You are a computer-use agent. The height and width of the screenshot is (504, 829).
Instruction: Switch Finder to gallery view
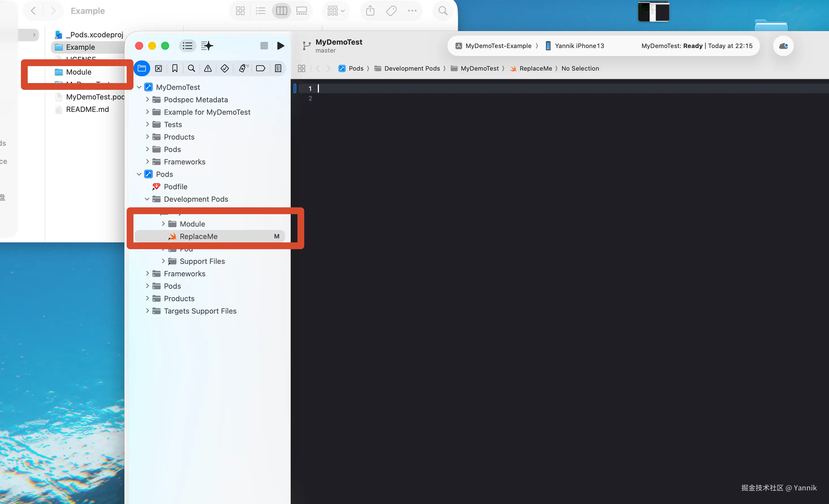301,11
